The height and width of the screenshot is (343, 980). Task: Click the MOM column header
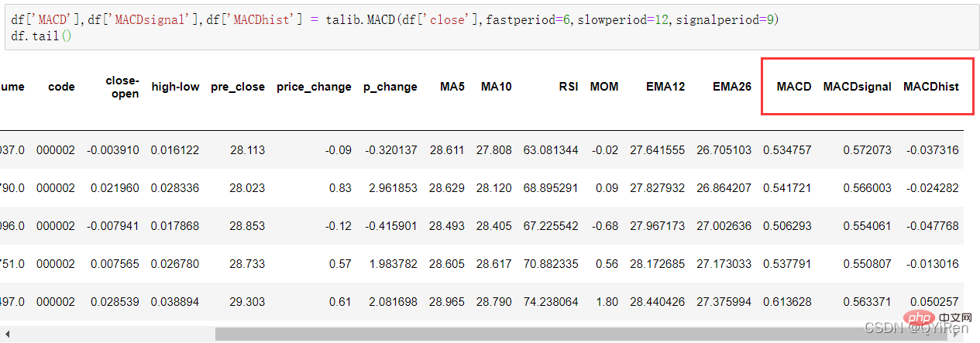tap(604, 87)
